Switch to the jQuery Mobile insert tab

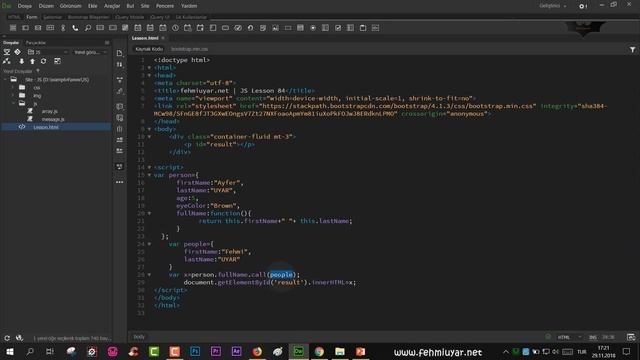129,17
